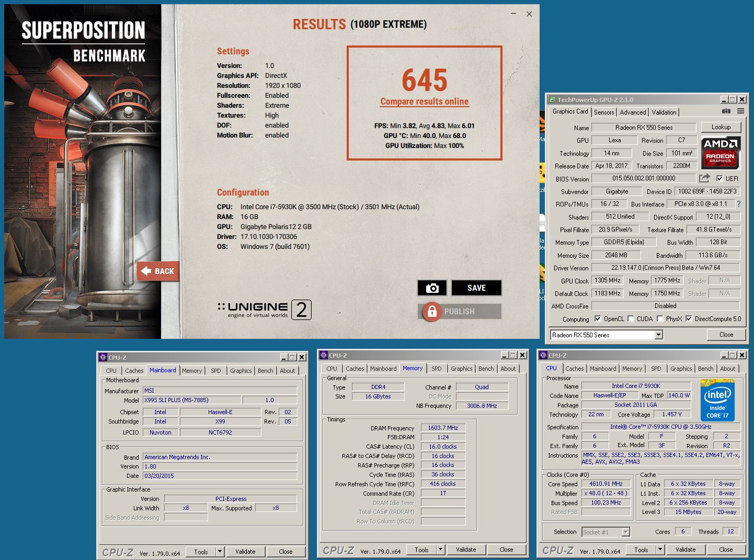Screen dimensions: 754x560
Task: Click the Core Voltage value 1.457 V
Action: pos(672,414)
